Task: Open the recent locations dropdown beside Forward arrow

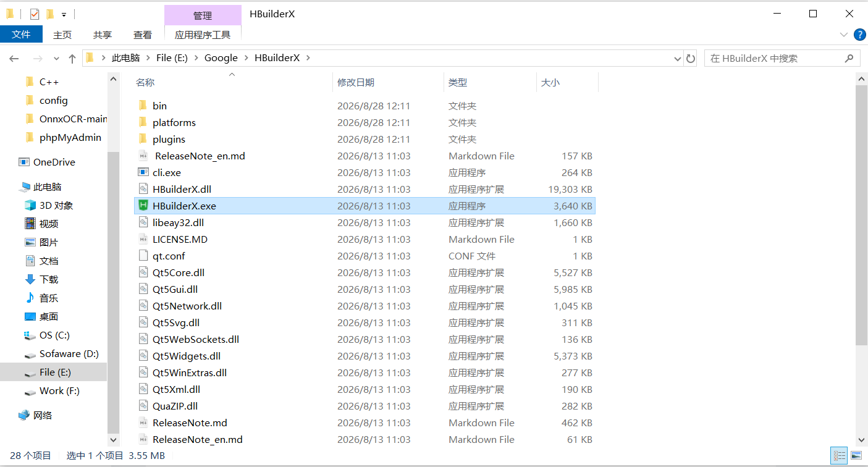Action: tap(56, 58)
